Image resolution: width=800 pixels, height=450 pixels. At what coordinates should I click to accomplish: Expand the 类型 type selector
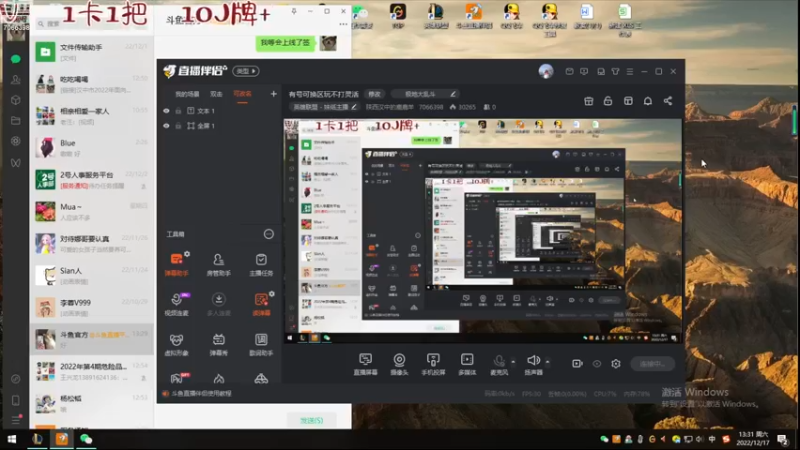click(246, 71)
